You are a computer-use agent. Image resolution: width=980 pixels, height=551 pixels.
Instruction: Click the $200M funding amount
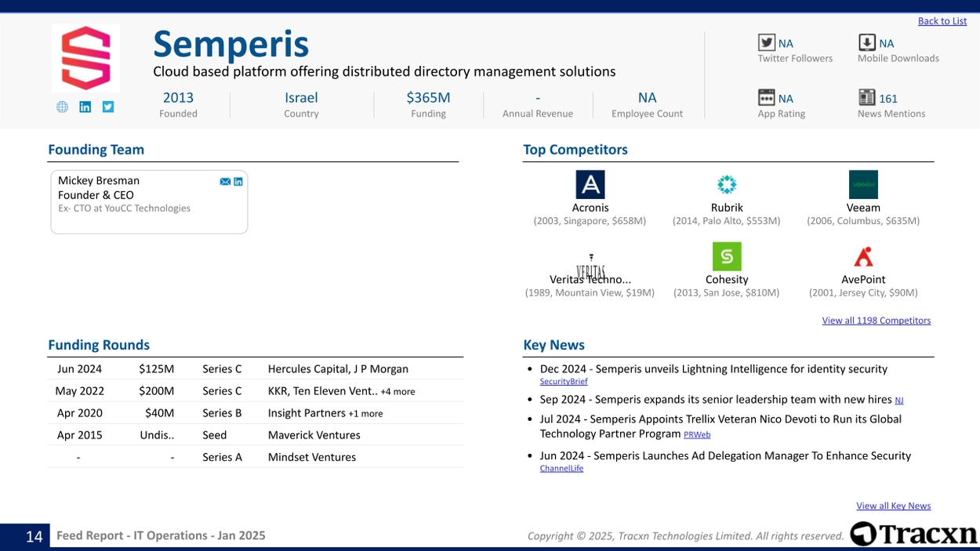click(x=157, y=391)
